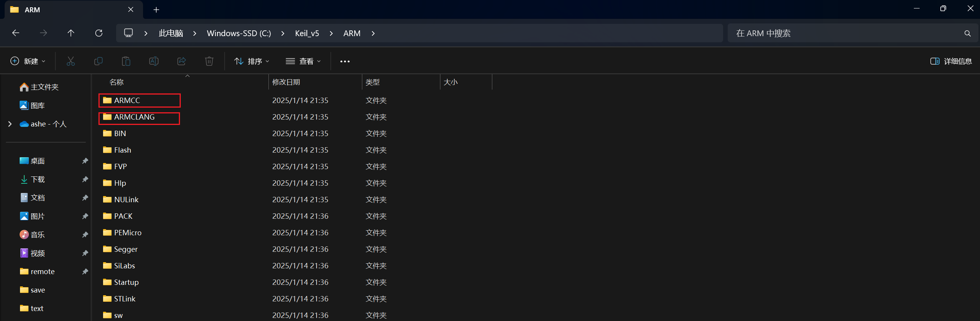Toggle the 详细信息 details pane
The image size is (980, 321).
(x=951, y=61)
